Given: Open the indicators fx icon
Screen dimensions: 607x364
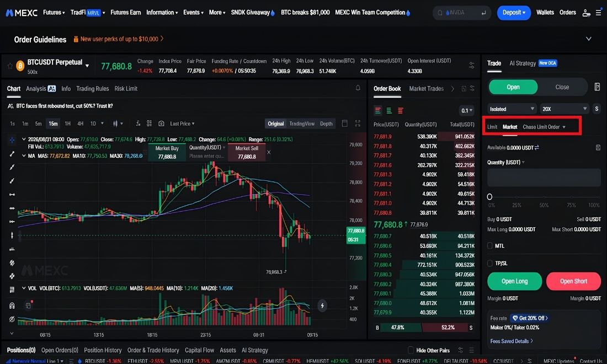Looking at the screenshot, I should click(x=138, y=124).
